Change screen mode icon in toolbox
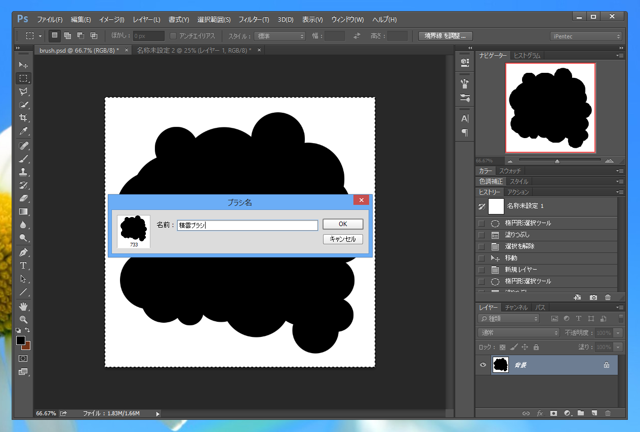Screen dimensions: 640x432 pos(23,372)
